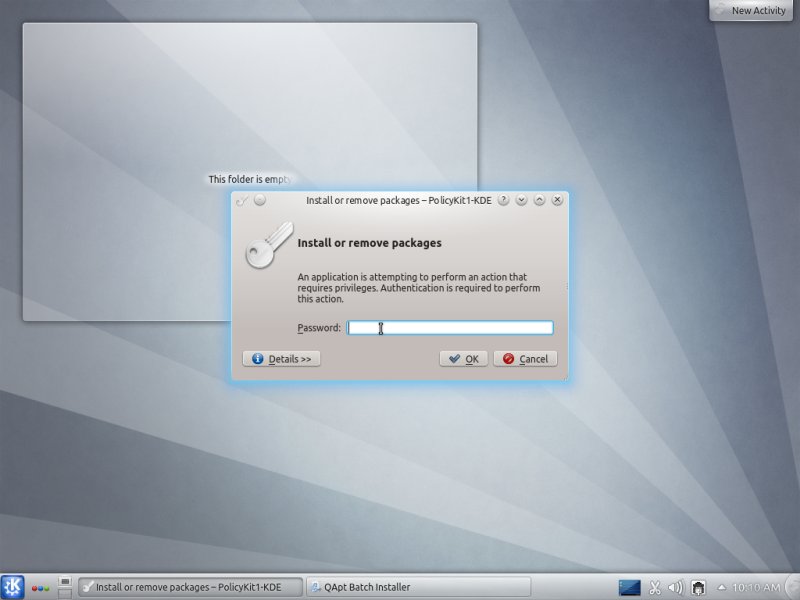Close the PolicyKit1-KDE dialog
Viewport: 800px width, 600px height.
557,200
